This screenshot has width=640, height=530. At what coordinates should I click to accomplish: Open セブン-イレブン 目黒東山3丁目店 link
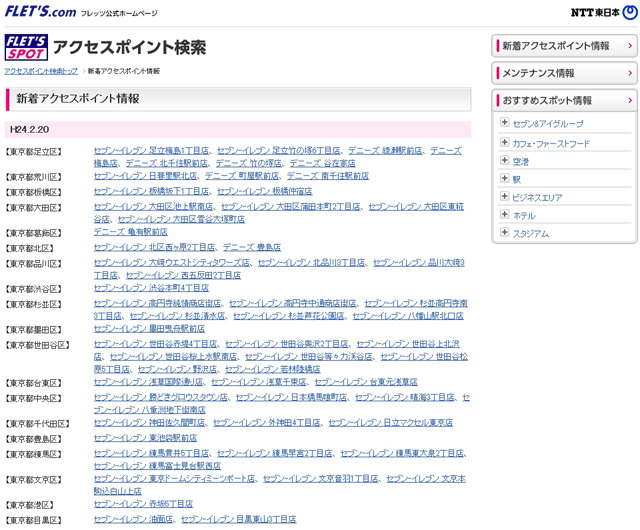point(239,520)
